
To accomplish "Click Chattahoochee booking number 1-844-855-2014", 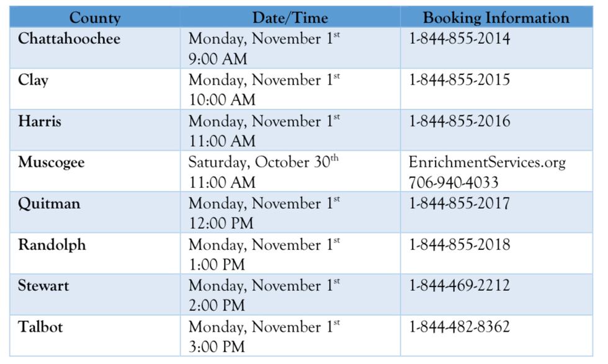I will point(460,39).
